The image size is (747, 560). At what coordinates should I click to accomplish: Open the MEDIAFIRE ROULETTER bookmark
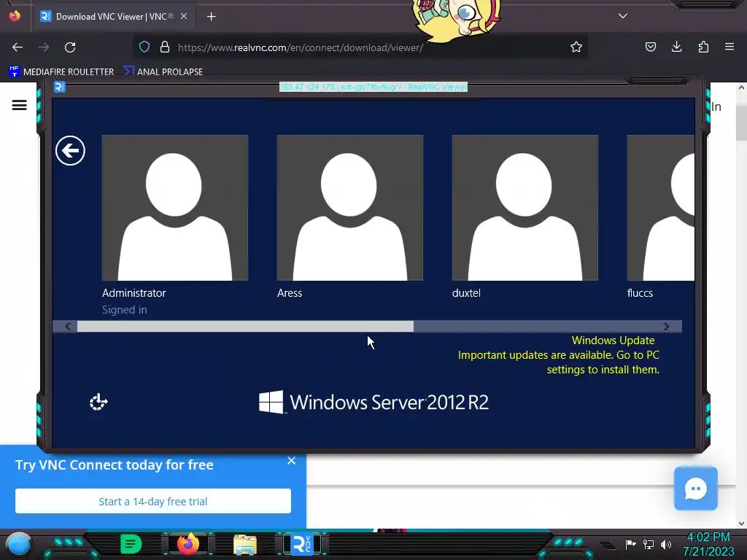[61, 71]
